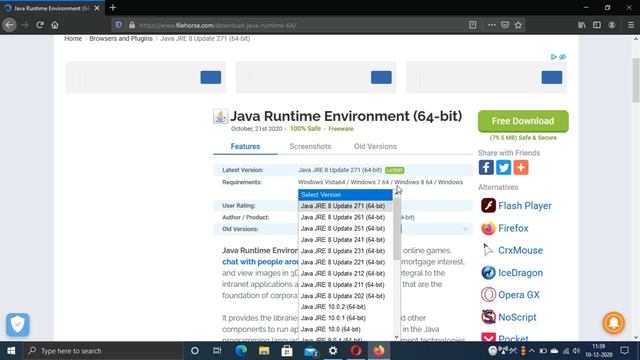640x360 pixels.
Task: Open the Opera browser taskbar icon
Action: pyautogui.click(x=356, y=351)
